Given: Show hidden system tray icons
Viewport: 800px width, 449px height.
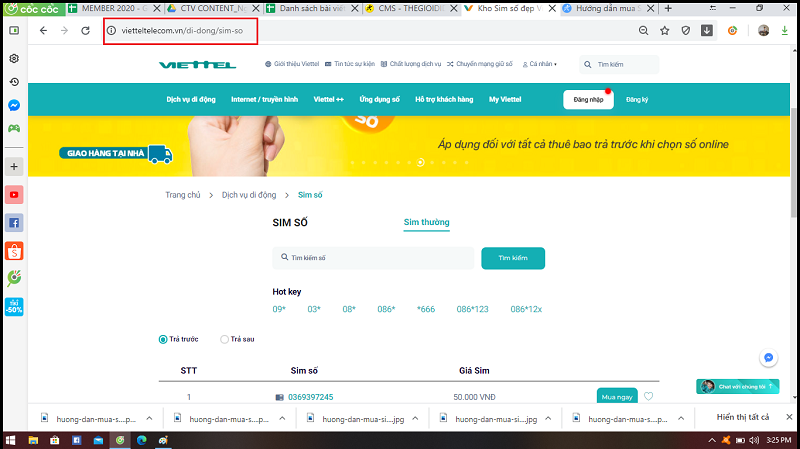Looking at the screenshot, I should pos(712,440).
